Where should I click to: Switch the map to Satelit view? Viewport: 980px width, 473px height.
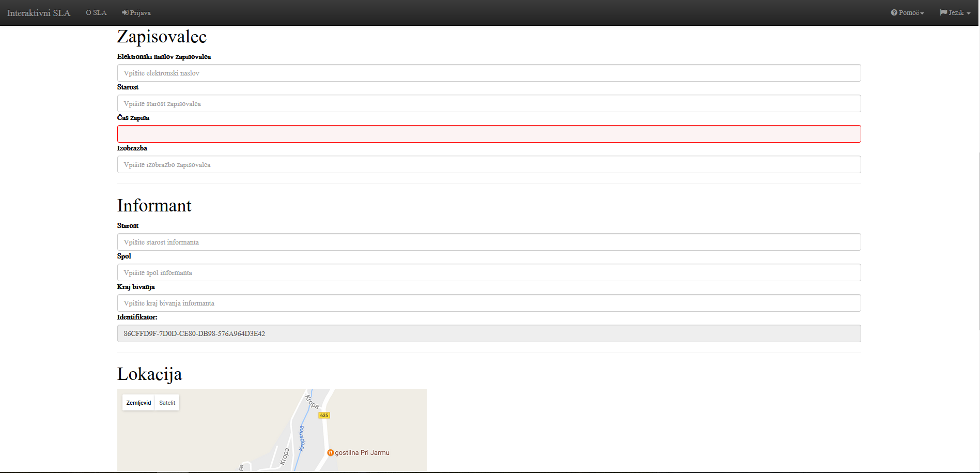coord(167,403)
